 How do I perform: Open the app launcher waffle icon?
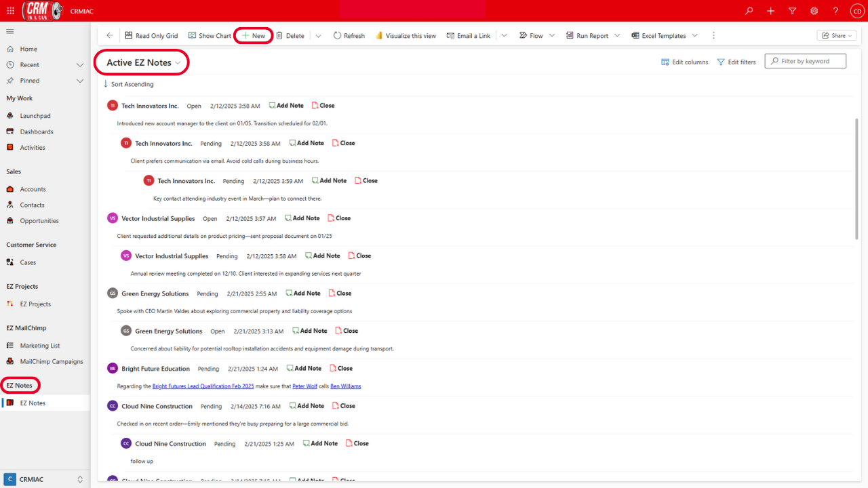[x=11, y=11]
